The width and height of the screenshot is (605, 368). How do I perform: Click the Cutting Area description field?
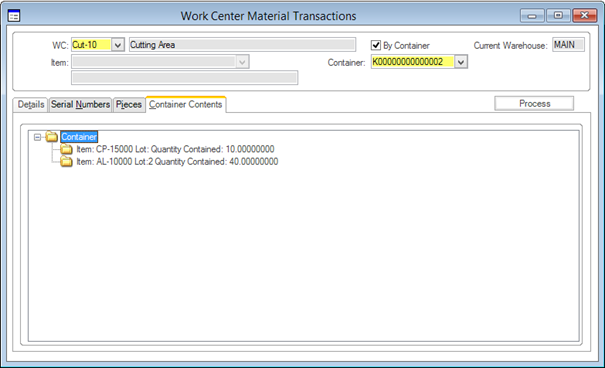(x=242, y=45)
